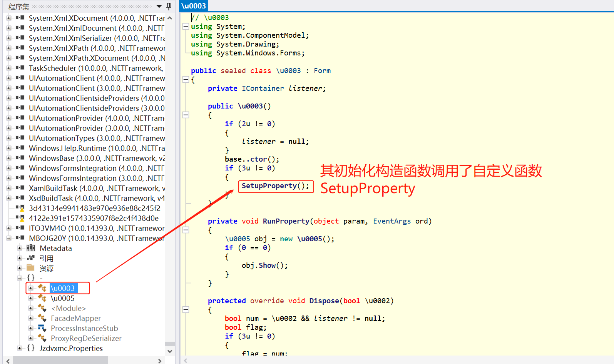Viewport: 614px width, 364px height.
Task: Click the XamlBuildTask assembly icon
Action: click(x=20, y=188)
